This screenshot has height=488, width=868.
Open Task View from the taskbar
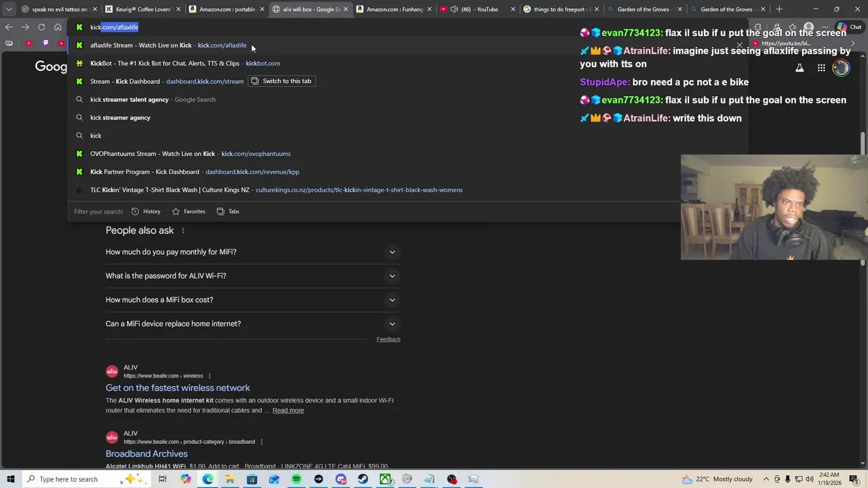point(163,479)
